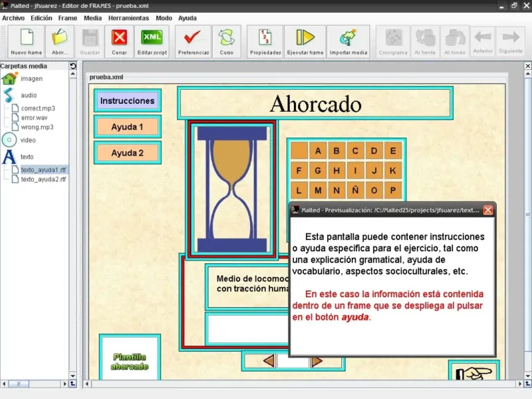Open the Frame menu

[68, 18]
